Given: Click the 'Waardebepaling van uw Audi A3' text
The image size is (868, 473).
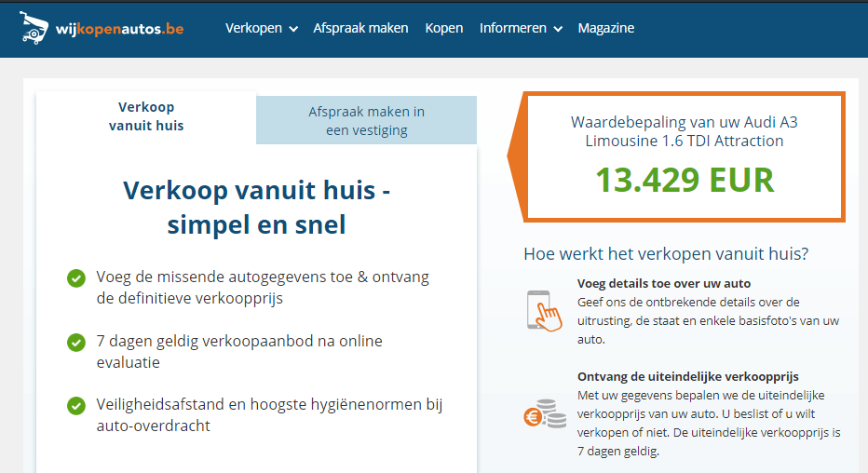Looking at the screenshot, I should click(x=685, y=131).
